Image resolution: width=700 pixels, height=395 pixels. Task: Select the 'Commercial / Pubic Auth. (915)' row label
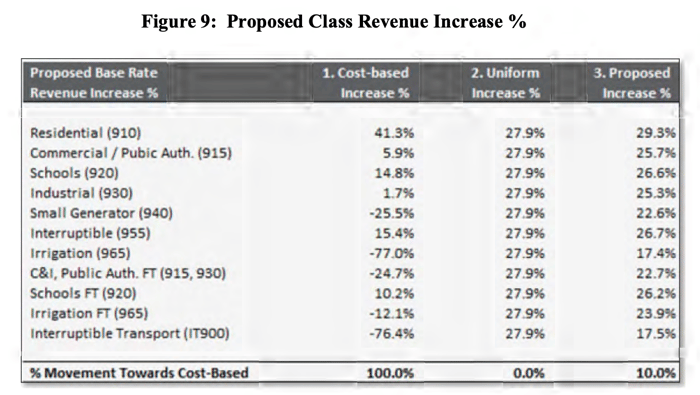point(131,153)
